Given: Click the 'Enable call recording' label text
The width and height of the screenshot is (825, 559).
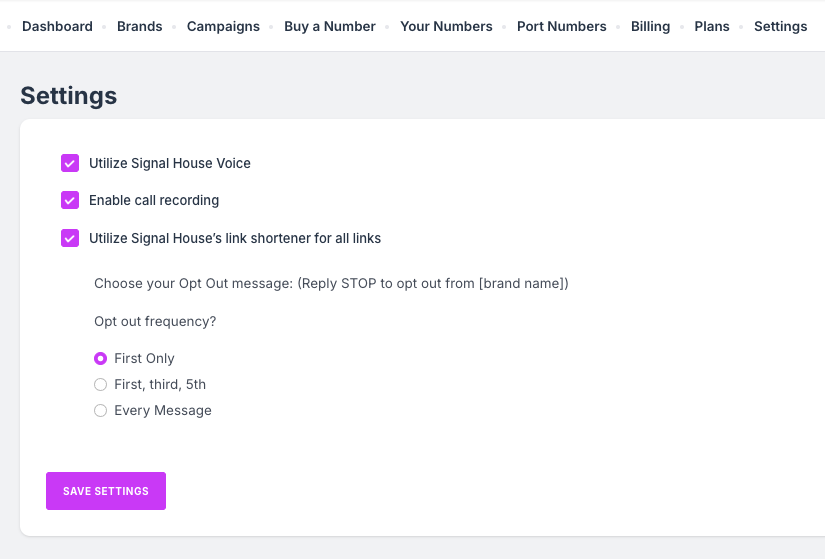Looking at the screenshot, I should click(x=154, y=200).
